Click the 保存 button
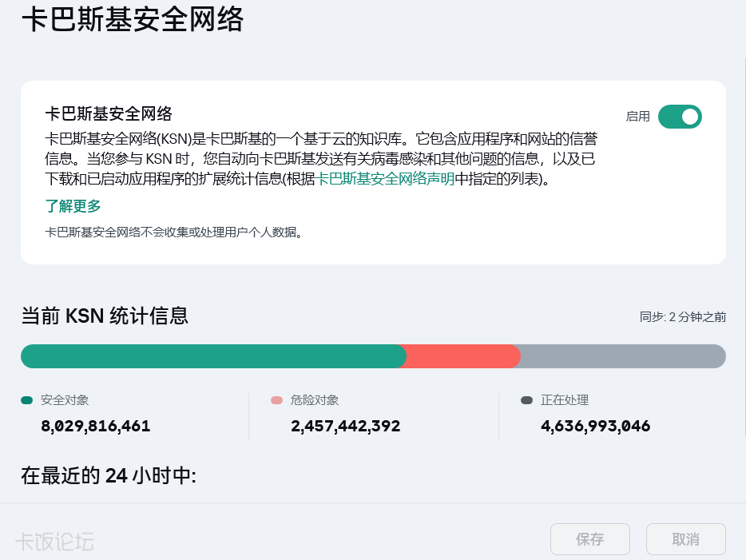This screenshot has width=746, height=560. [589, 539]
